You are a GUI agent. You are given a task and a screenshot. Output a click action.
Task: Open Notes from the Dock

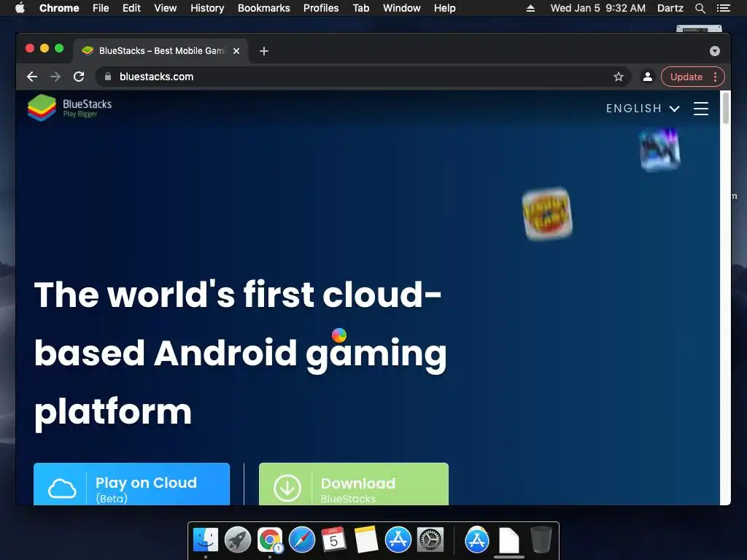(366, 540)
